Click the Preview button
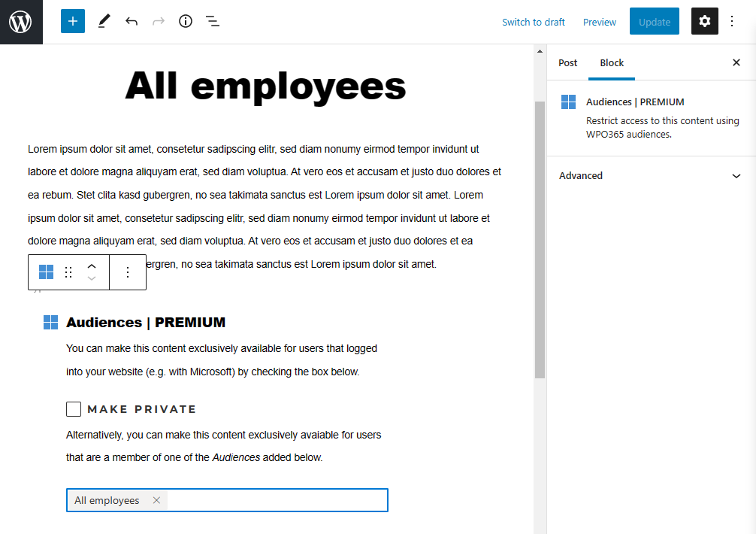The height and width of the screenshot is (534, 756). (x=599, y=23)
